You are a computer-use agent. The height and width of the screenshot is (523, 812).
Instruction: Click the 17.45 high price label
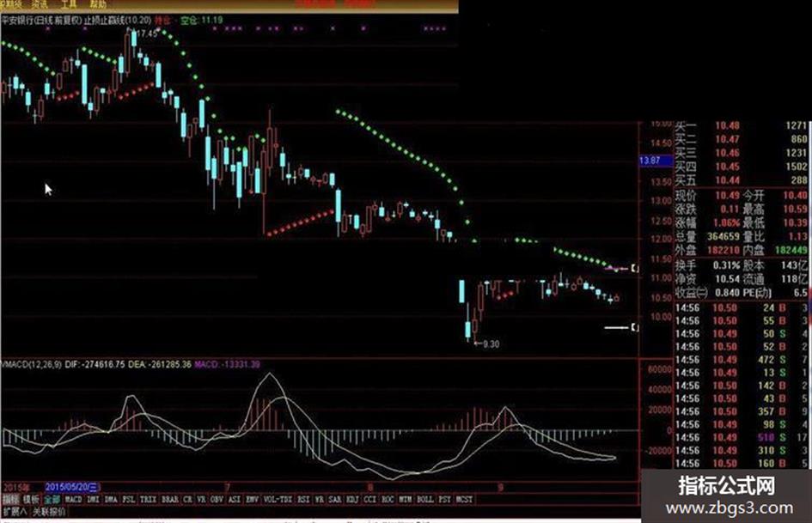point(147,33)
